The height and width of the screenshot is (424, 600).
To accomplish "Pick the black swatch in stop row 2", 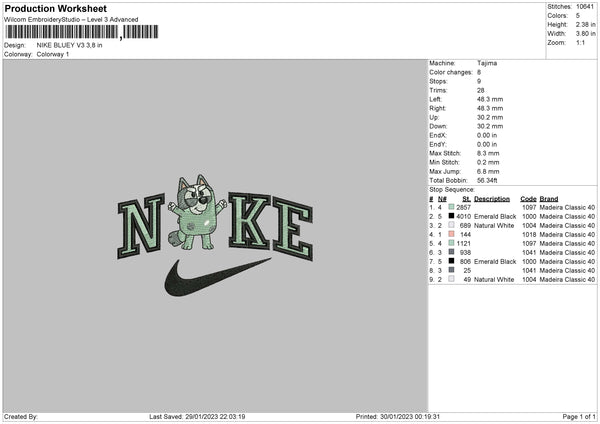I will (452, 216).
